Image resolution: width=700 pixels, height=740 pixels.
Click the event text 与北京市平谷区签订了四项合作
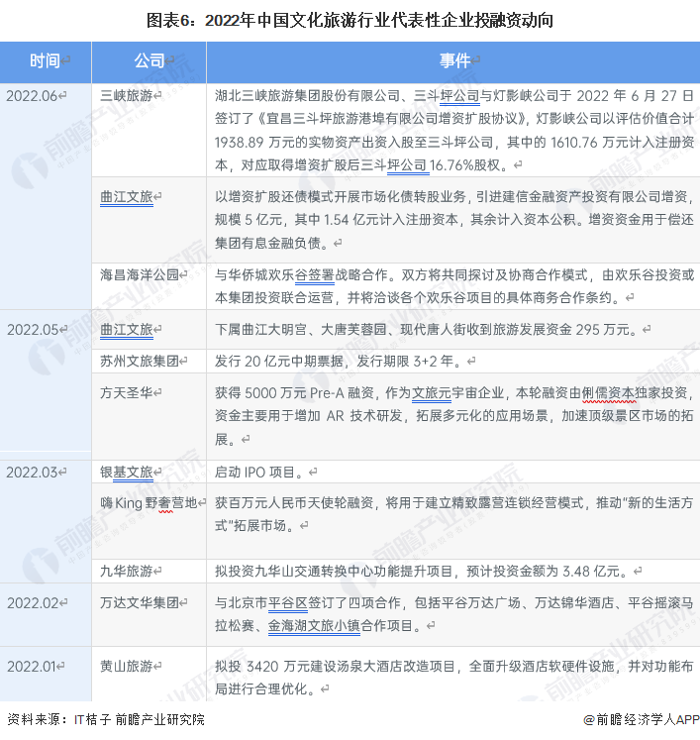coord(454,614)
